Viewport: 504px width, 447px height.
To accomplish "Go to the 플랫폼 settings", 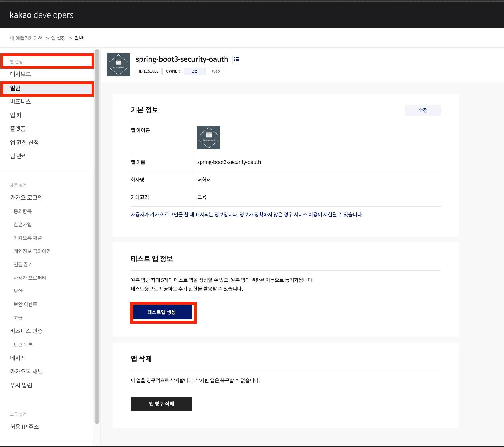I will [x=18, y=129].
